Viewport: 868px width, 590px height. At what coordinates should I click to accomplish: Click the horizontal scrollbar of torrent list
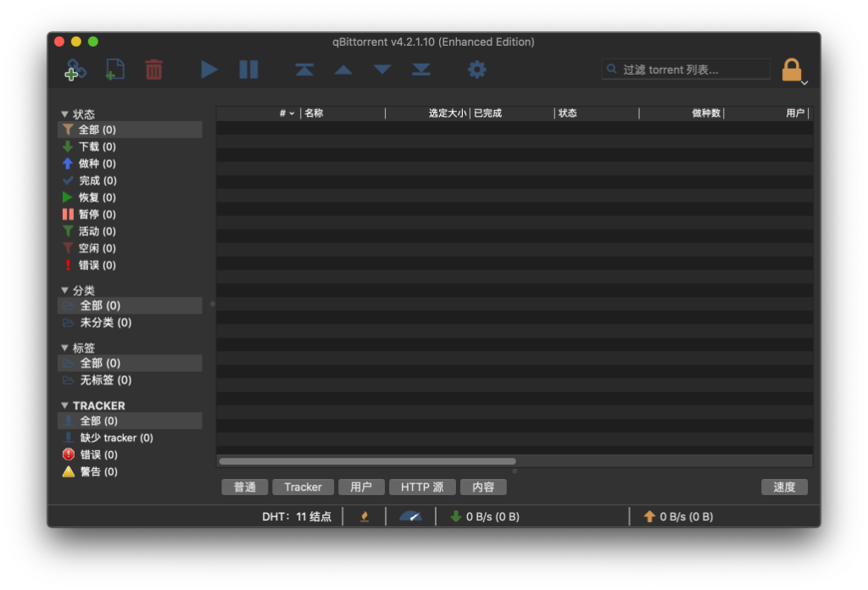click(368, 461)
